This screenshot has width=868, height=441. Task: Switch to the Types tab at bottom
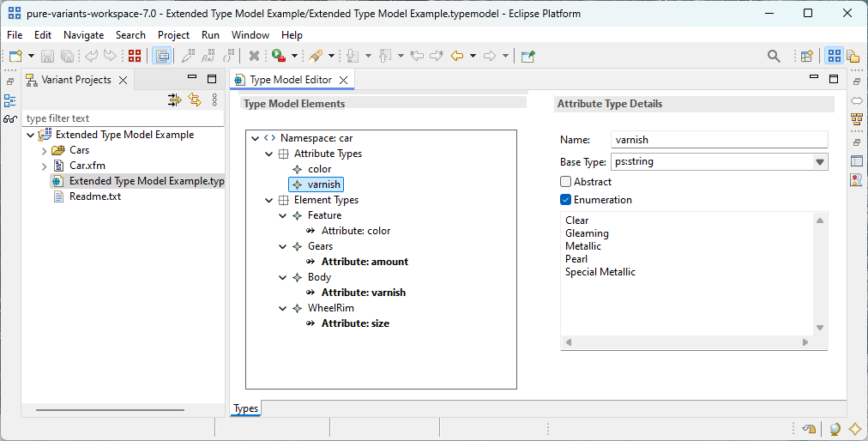246,408
